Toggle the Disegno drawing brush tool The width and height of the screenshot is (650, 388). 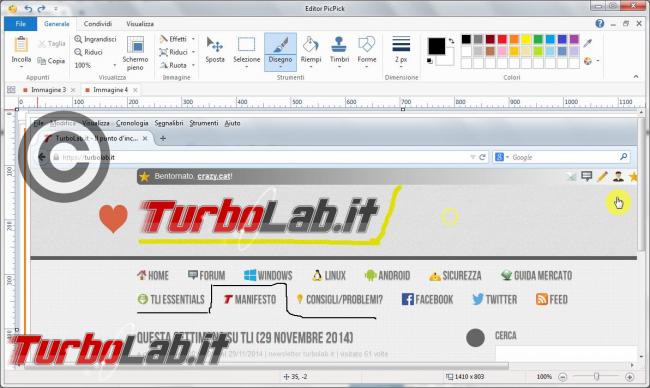pos(280,52)
